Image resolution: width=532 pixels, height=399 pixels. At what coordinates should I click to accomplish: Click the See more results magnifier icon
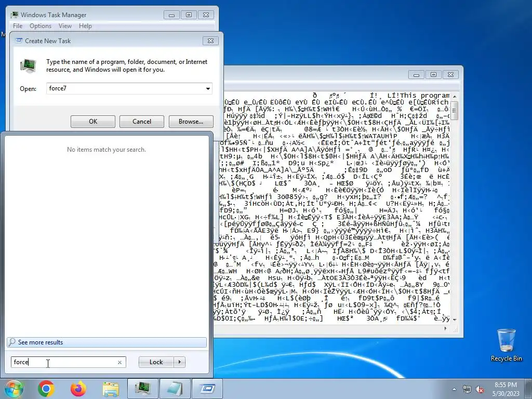(12, 342)
